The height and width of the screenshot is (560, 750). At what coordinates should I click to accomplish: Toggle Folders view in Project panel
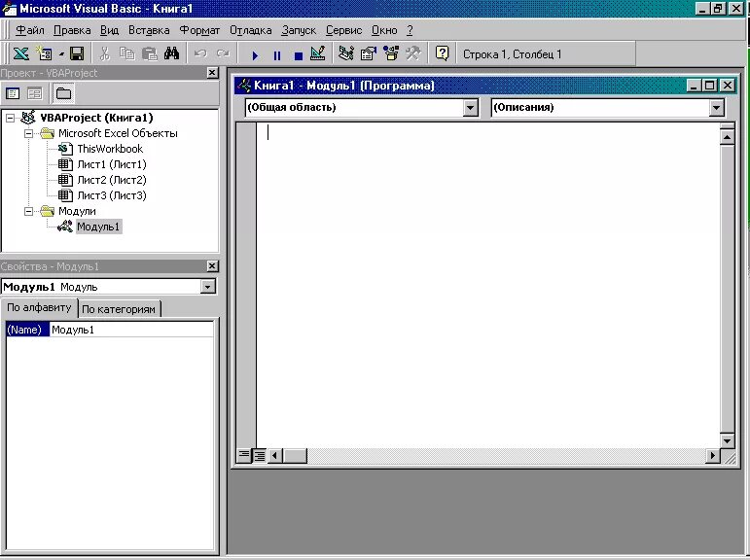63,93
